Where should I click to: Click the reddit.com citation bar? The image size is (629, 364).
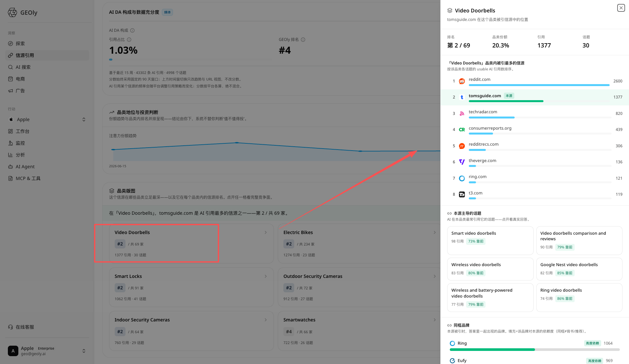tap(540, 85)
